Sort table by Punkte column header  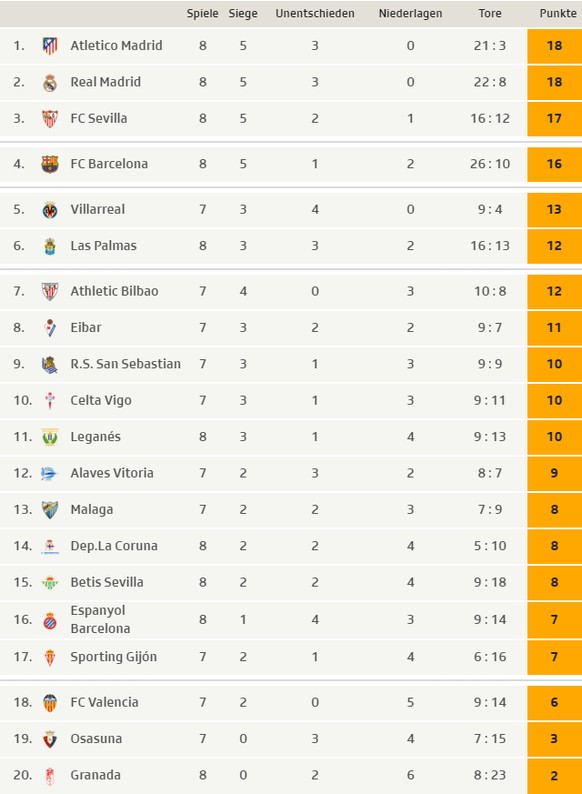[x=558, y=14]
